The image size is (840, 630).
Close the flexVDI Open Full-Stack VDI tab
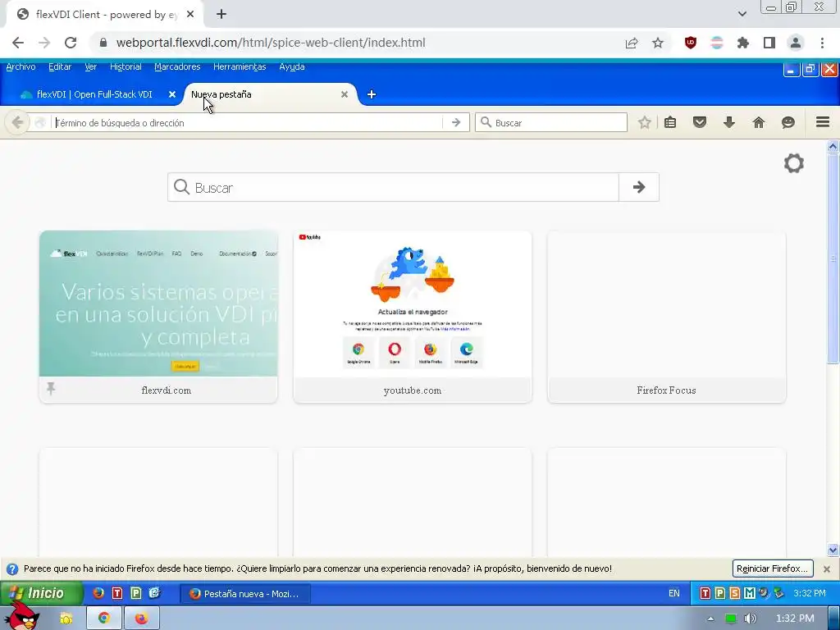pos(172,94)
